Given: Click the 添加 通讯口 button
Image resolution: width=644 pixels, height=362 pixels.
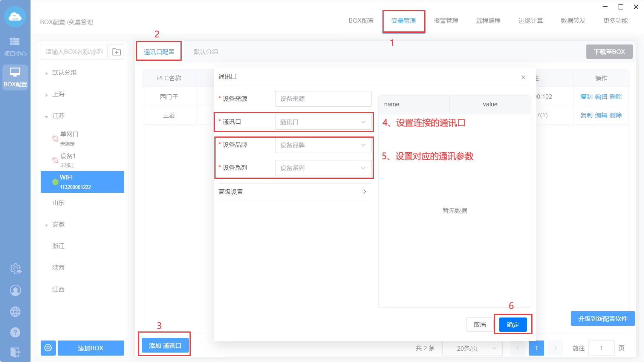Looking at the screenshot, I should [x=165, y=345].
